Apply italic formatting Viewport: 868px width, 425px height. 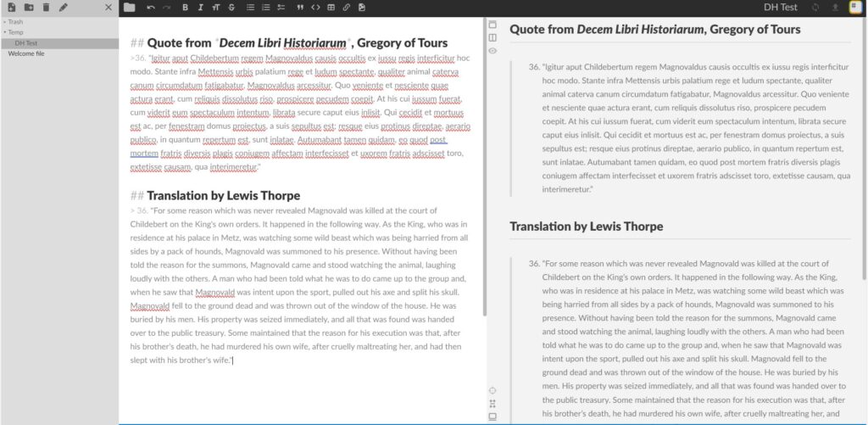(200, 7)
